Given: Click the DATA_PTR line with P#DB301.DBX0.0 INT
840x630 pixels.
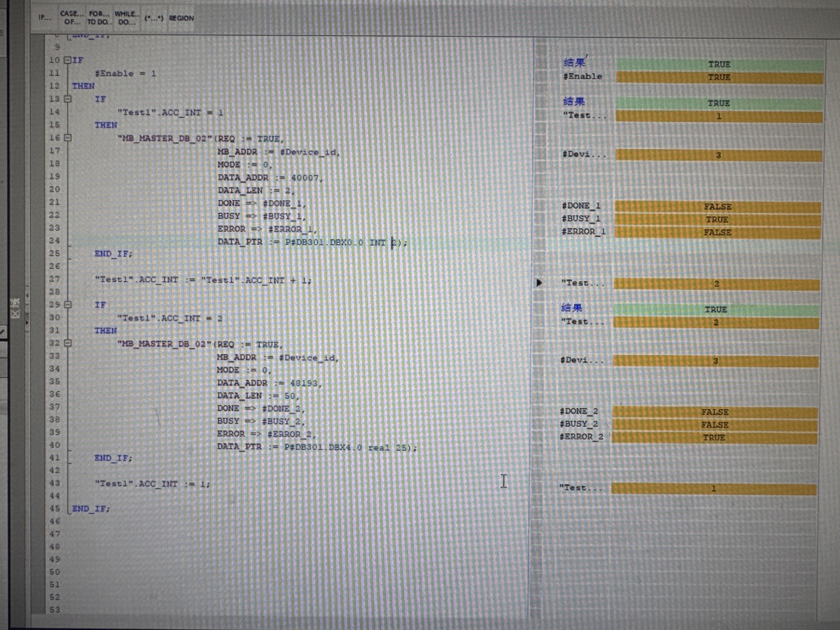Looking at the screenshot, I should 312,242.
